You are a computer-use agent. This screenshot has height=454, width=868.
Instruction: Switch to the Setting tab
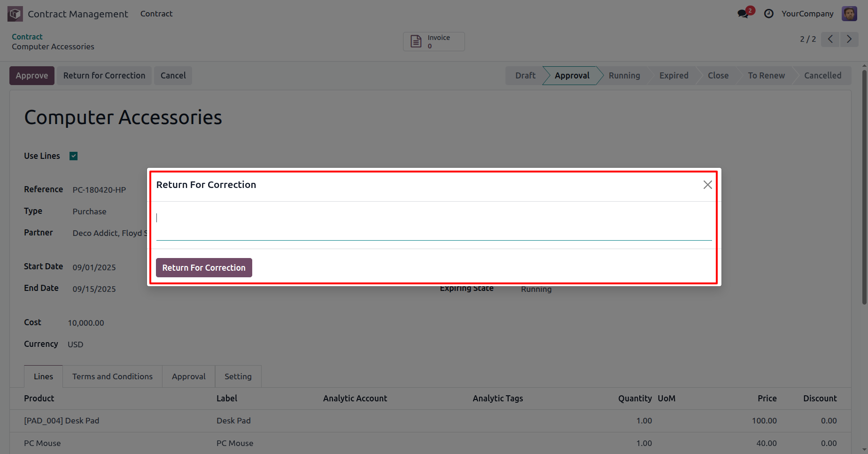(238, 376)
